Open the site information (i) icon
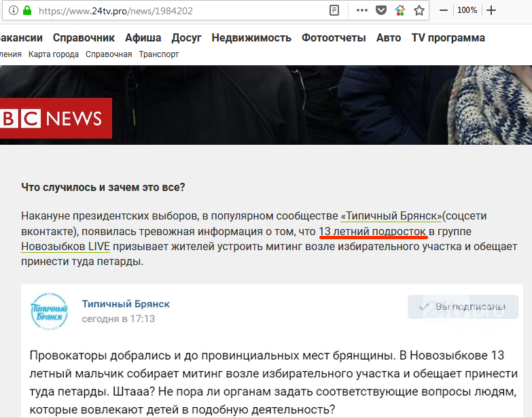This screenshot has width=532, height=418. point(13,10)
